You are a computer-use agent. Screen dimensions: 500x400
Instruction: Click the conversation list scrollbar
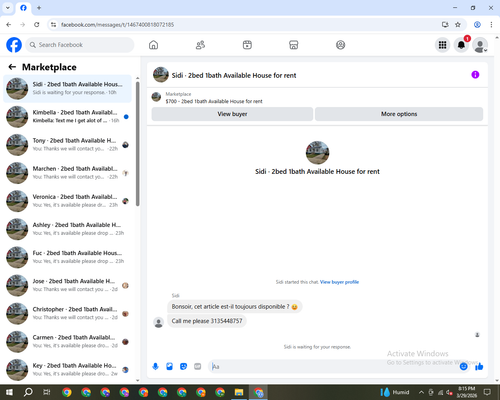[137, 143]
